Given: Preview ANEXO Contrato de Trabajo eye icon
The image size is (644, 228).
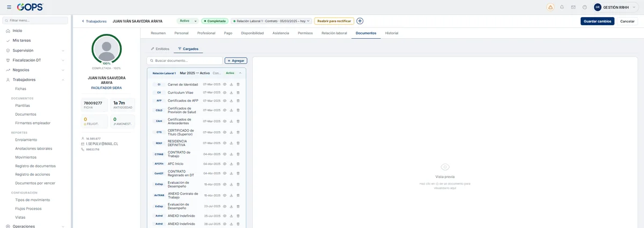Looking at the screenshot, I should (x=225, y=195).
